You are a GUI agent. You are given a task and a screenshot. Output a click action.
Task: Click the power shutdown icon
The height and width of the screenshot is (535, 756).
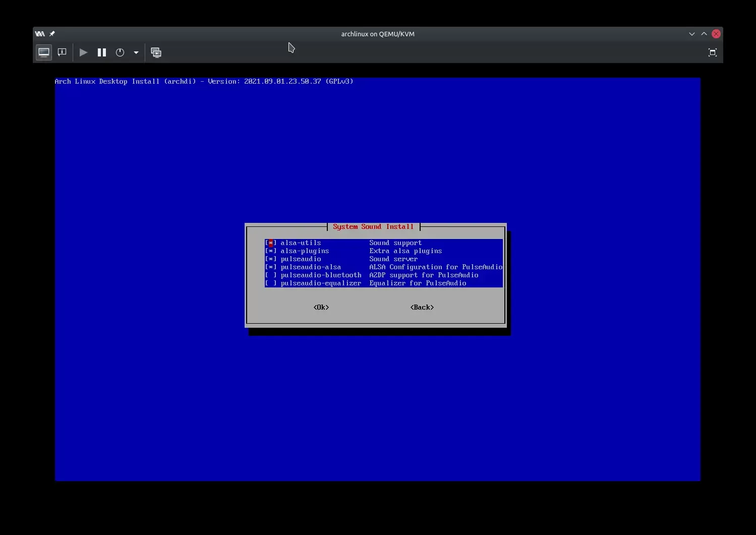coord(120,52)
